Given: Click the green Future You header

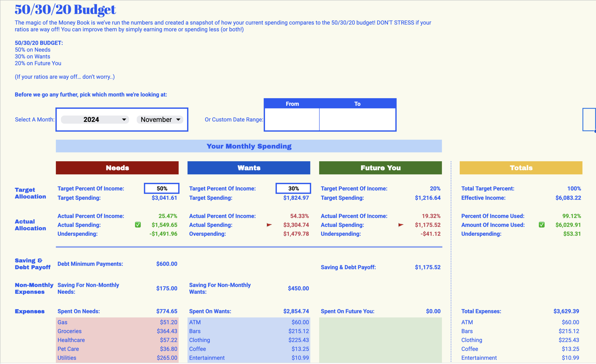Looking at the screenshot, I should (380, 168).
